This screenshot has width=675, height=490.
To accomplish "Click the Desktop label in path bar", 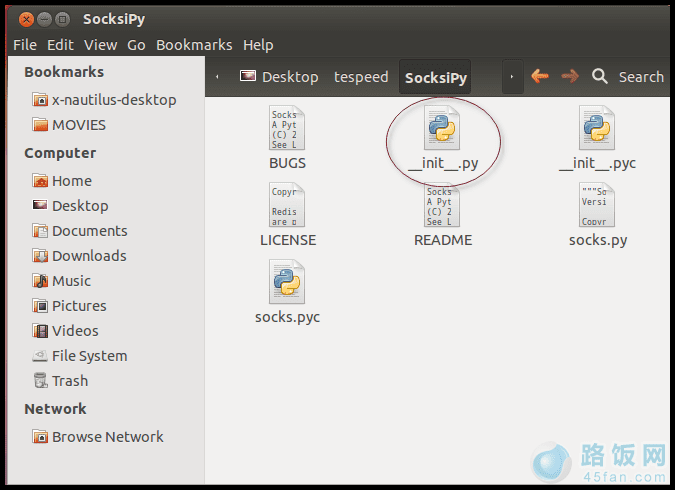I will click(x=290, y=77).
